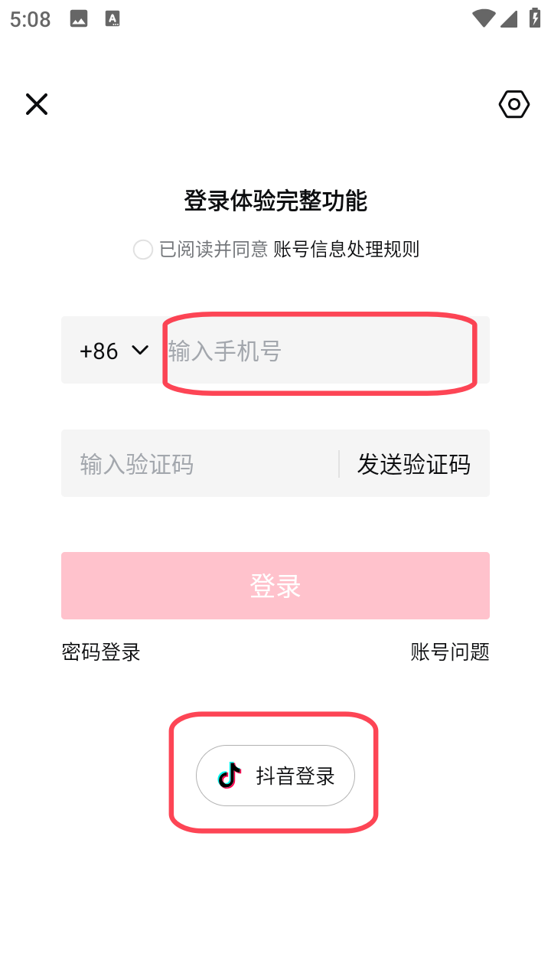This screenshot has height=980, width=551.
Task: Tap the picture notification icon in status bar
Action: click(x=79, y=19)
